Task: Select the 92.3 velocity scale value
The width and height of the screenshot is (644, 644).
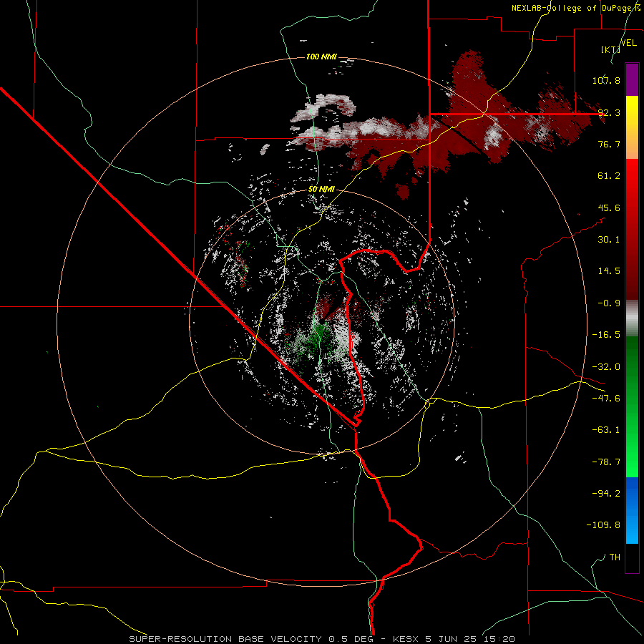Action: (x=609, y=112)
